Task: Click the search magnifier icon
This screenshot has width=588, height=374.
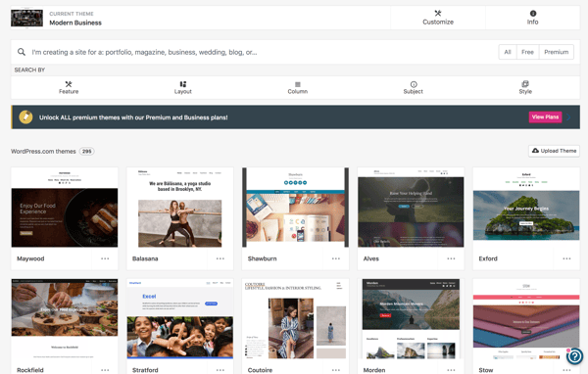Action: pyautogui.click(x=22, y=52)
